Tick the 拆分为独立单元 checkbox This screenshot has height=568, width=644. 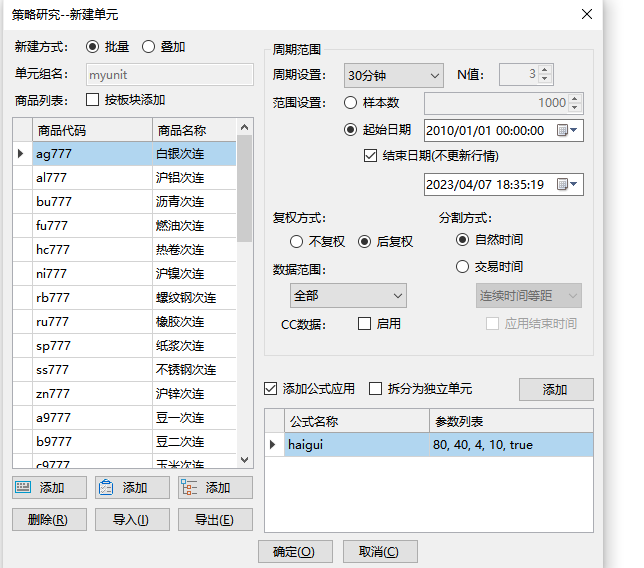pos(376,389)
